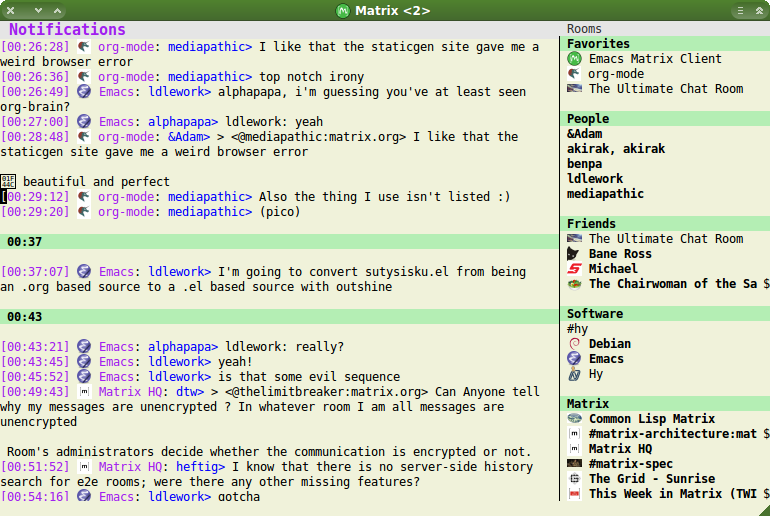
Task: Click The Ultimate Chat Room avatar under Friends
Action: click(x=574, y=239)
